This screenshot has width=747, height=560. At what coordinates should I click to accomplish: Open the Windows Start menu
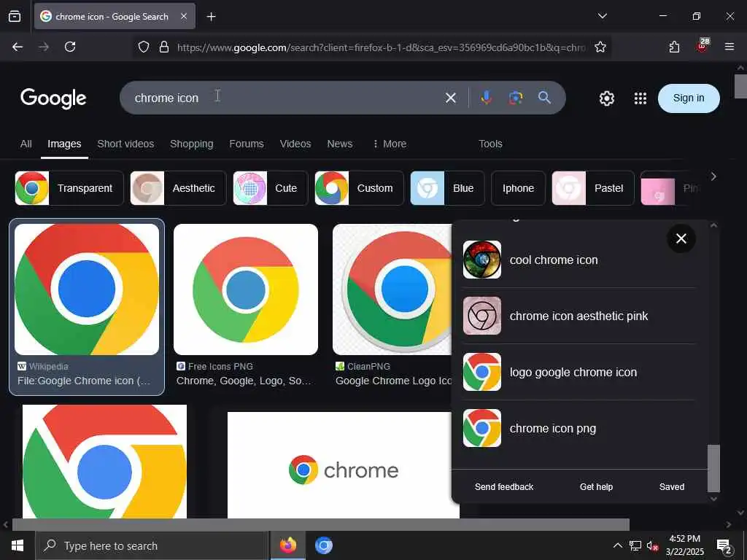pos(18,545)
